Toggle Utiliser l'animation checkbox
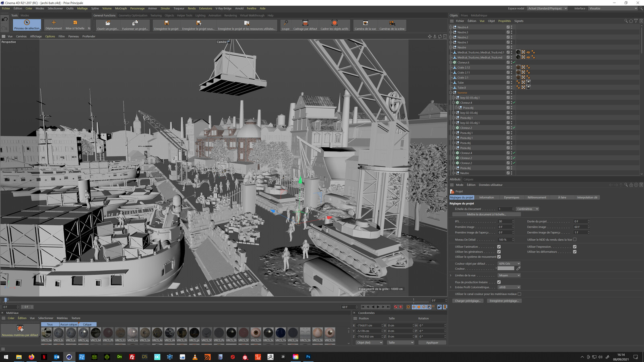 tap(499, 247)
